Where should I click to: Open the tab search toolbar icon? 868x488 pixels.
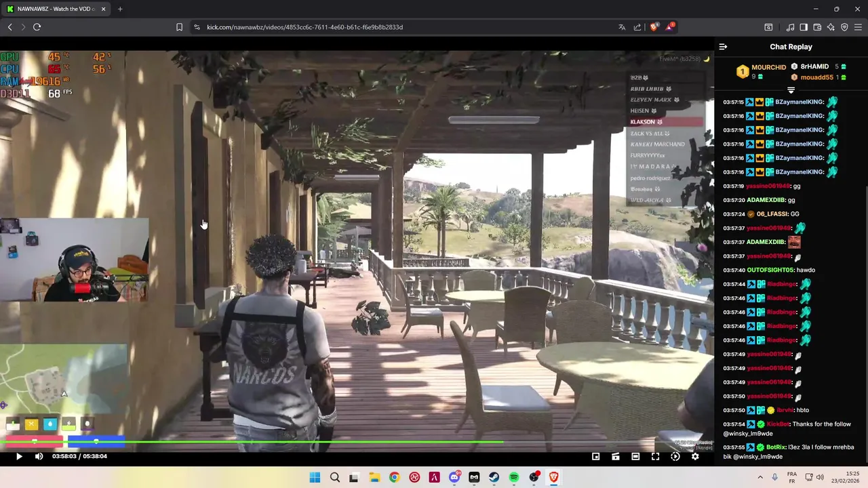[768, 27]
